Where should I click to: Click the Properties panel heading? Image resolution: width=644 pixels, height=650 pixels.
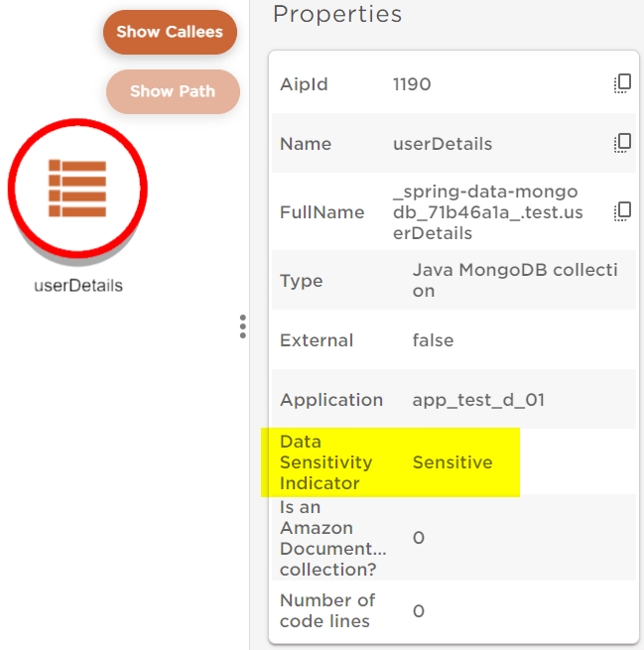(x=337, y=15)
